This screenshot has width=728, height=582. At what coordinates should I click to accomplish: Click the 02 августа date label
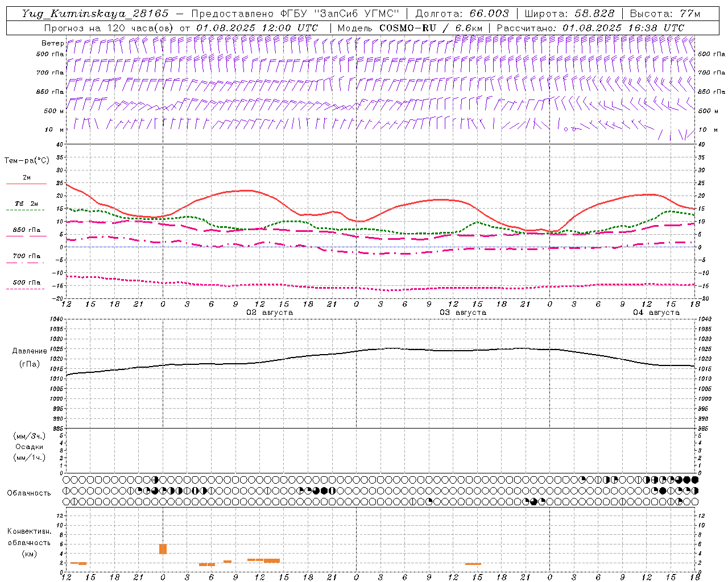pos(270,313)
